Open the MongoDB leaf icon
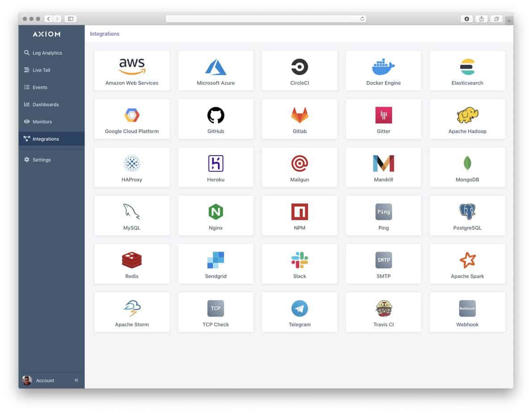Screen dimensions: 532x413 467,163
